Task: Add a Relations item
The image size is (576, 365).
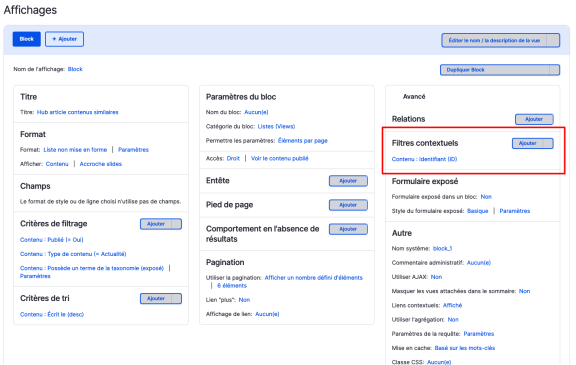Action: point(534,119)
